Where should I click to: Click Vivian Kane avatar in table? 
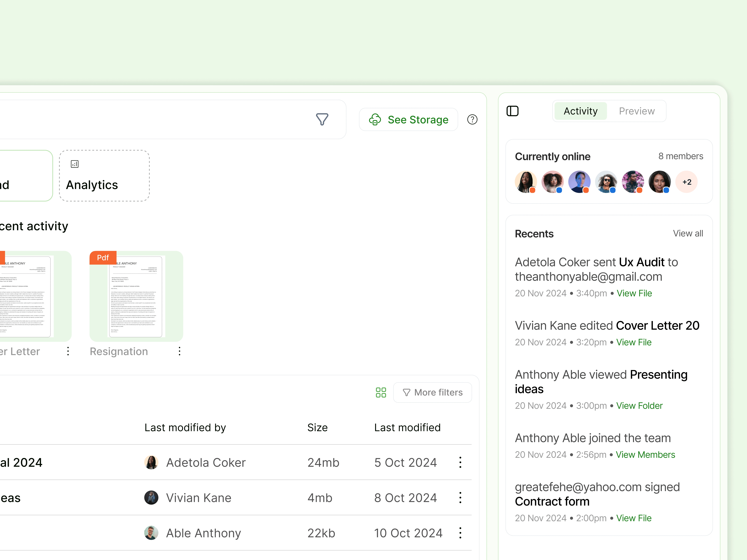pyautogui.click(x=151, y=498)
